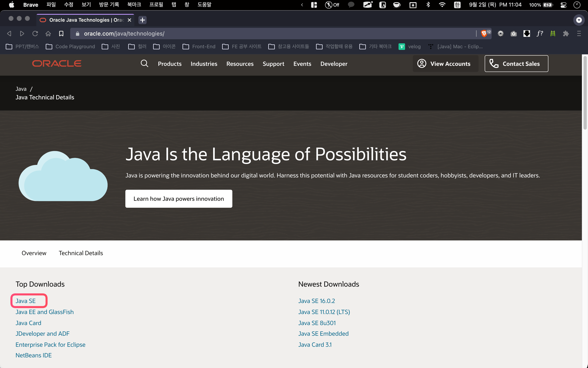The width and height of the screenshot is (588, 368).
Task: Open Java EE and GlassFish link
Action: click(x=45, y=312)
